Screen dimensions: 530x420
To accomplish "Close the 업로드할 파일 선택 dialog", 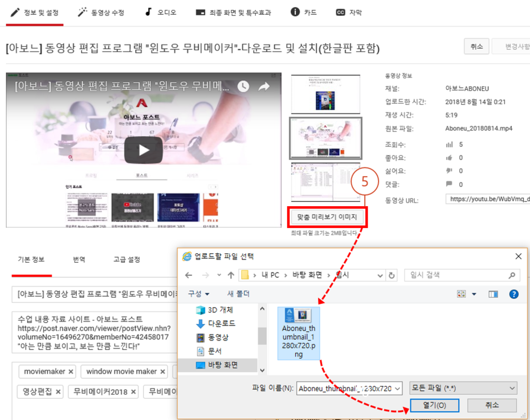I will click(x=518, y=257).
